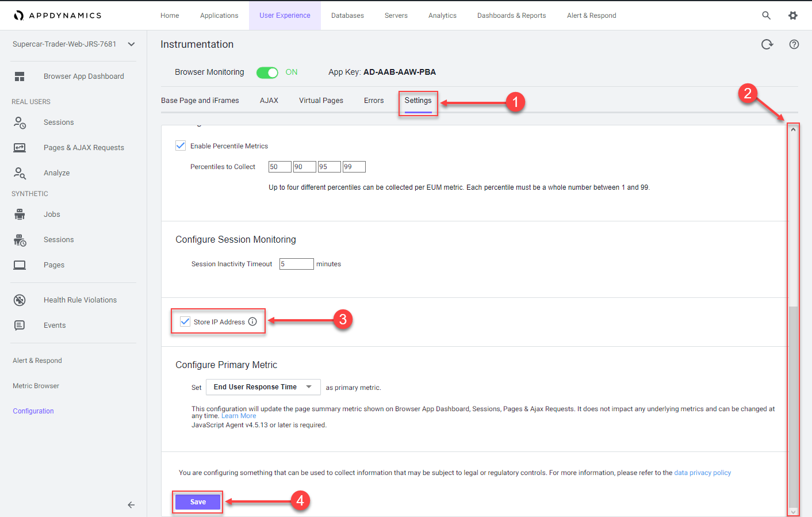The image size is (812, 517).
Task: Click the Browser App Dashboard icon
Action: (20, 76)
